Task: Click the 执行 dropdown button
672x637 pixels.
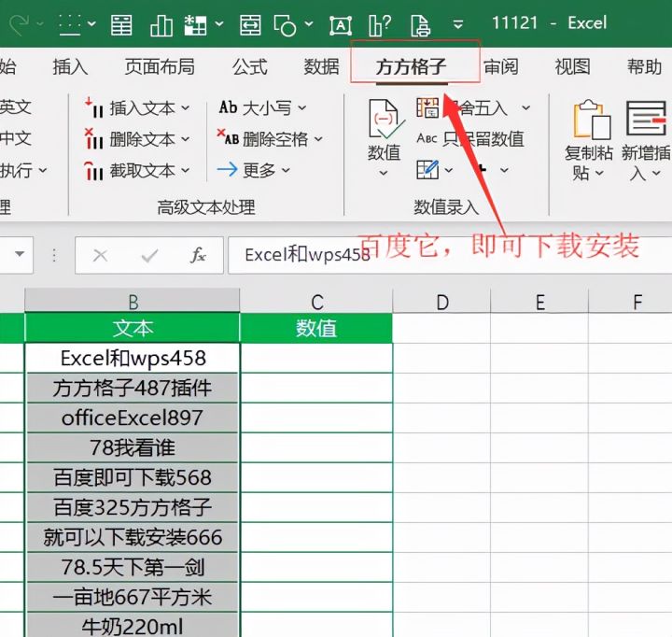Action: 22,170
